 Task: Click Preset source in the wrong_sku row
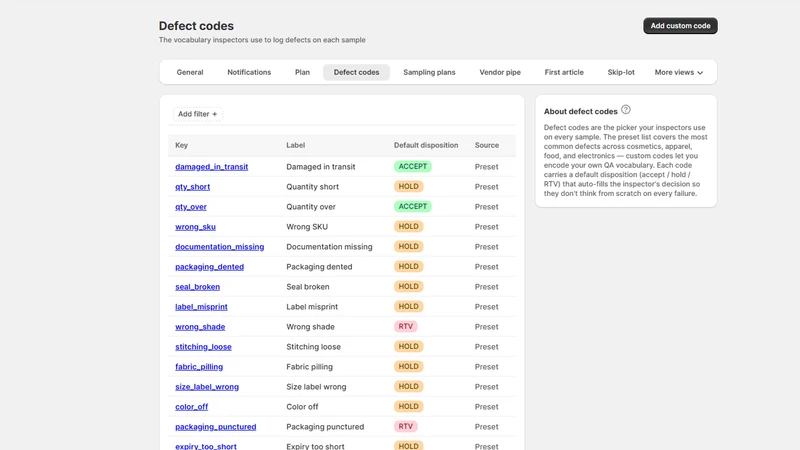pyautogui.click(x=486, y=227)
